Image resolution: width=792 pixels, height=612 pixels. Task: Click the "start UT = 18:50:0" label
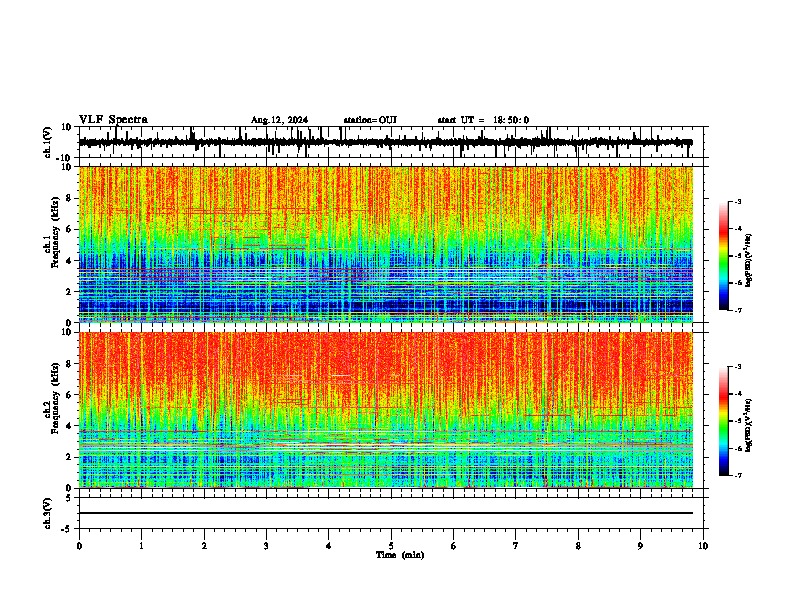click(483, 120)
